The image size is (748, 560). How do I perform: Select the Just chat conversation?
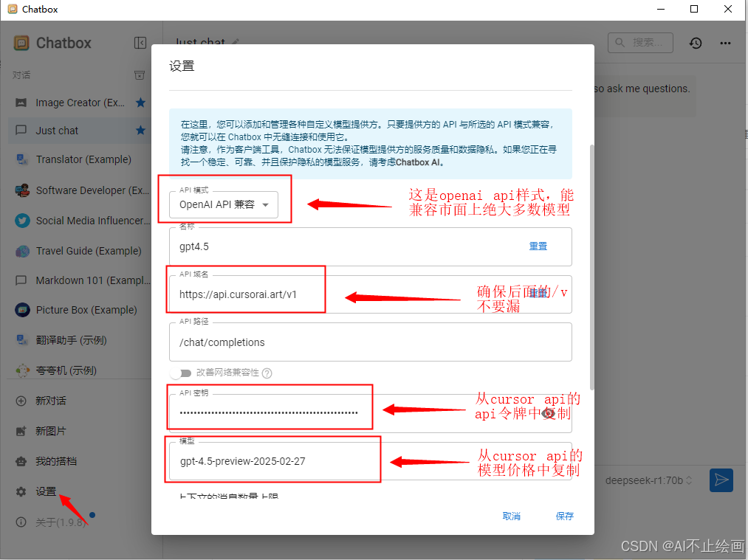click(80, 131)
